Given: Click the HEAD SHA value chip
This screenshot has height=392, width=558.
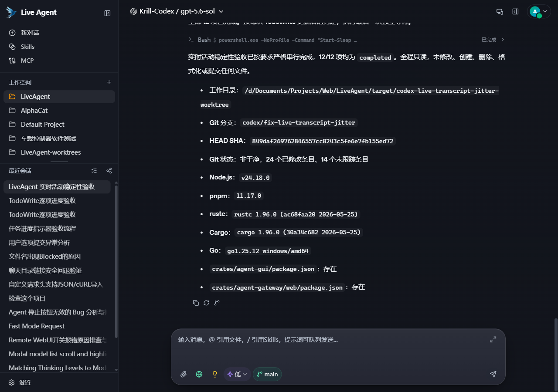Looking at the screenshot, I should click(323, 141).
